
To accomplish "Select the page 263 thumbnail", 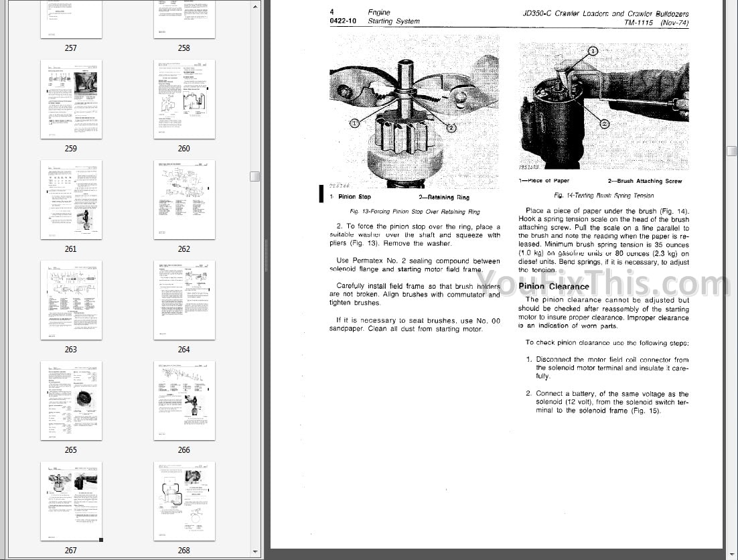I will (71, 300).
